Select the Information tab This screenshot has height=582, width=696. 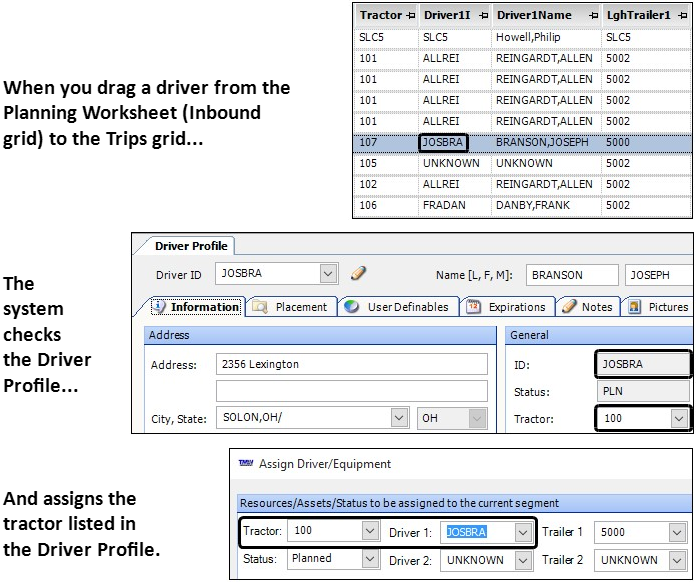click(x=196, y=307)
